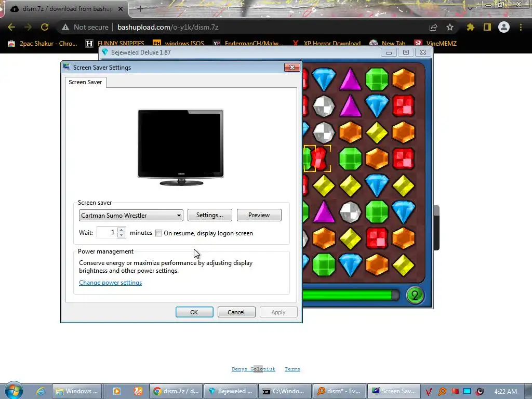Click the address bar URL

(168, 27)
